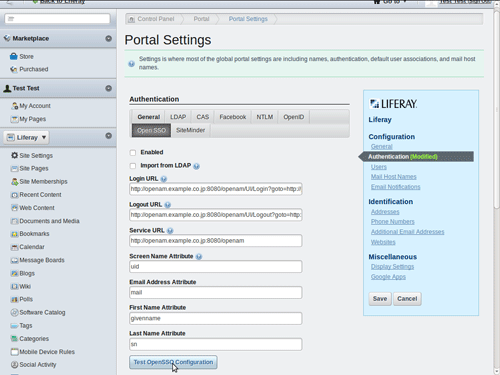Toggle the Import from LDAP checkbox
The image size is (500, 375).
[133, 166]
